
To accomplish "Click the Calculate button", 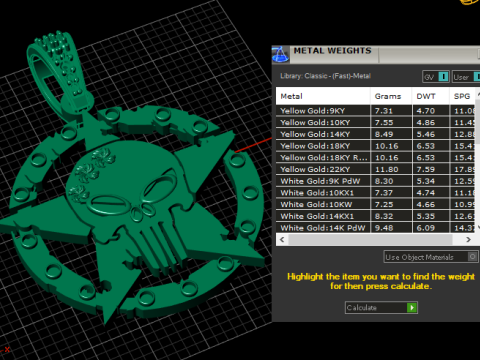I will [381, 307].
